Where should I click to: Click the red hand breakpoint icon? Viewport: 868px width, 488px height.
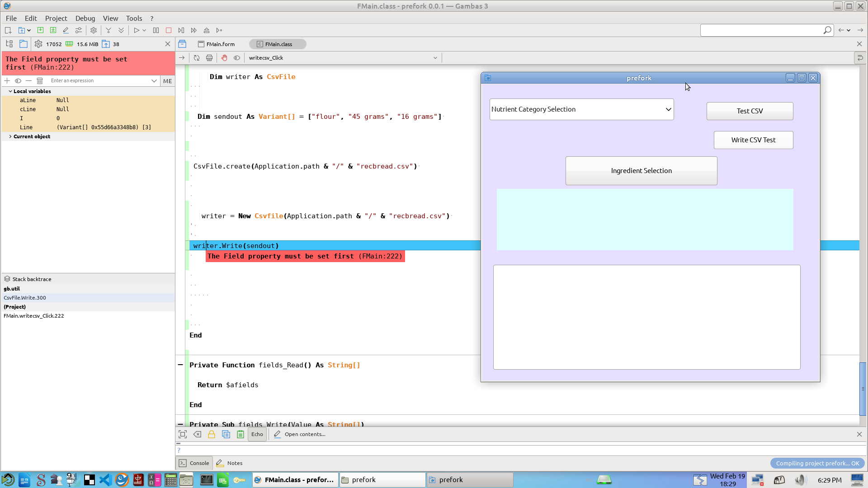point(224,58)
